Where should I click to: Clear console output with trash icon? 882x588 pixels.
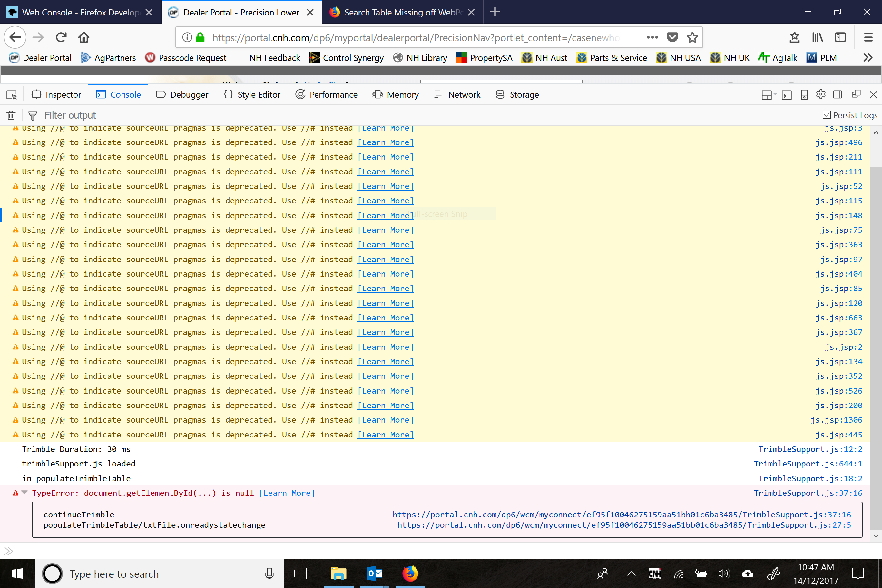click(x=11, y=115)
